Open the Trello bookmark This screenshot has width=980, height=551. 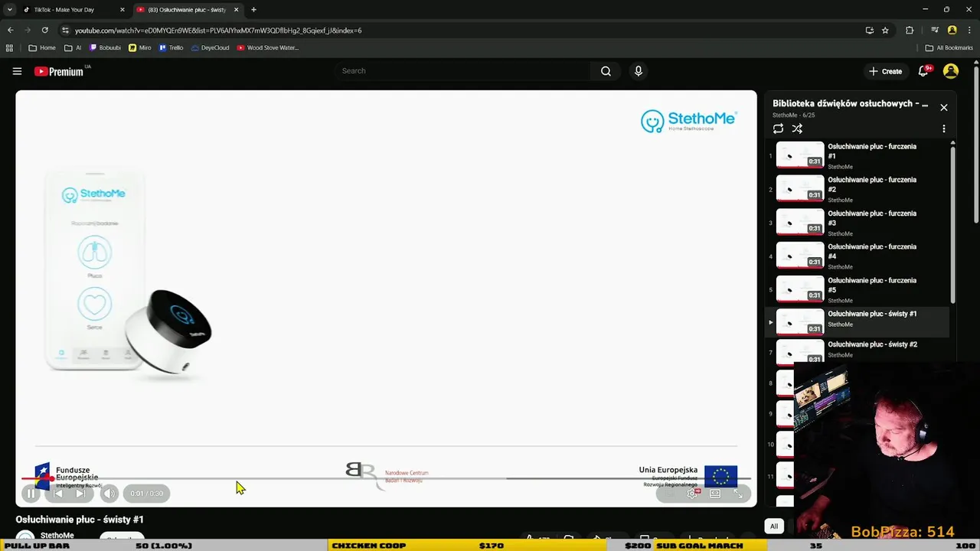pyautogui.click(x=171, y=47)
